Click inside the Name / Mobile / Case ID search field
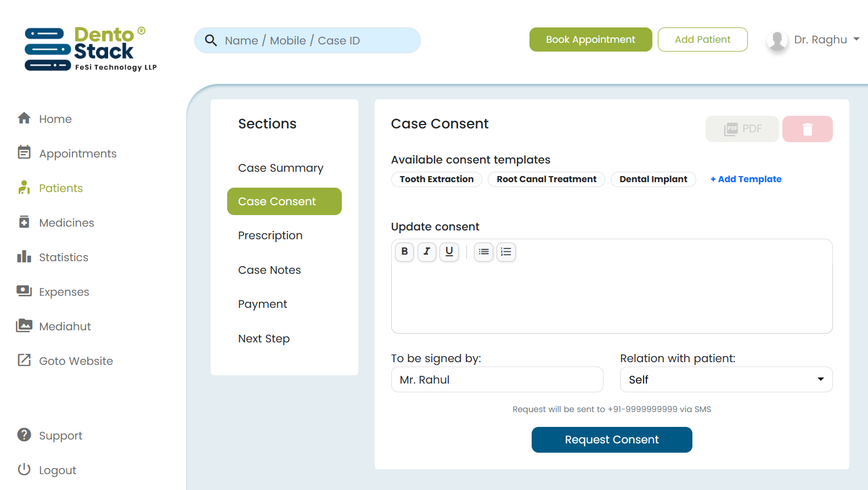868x490 pixels. 307,40
